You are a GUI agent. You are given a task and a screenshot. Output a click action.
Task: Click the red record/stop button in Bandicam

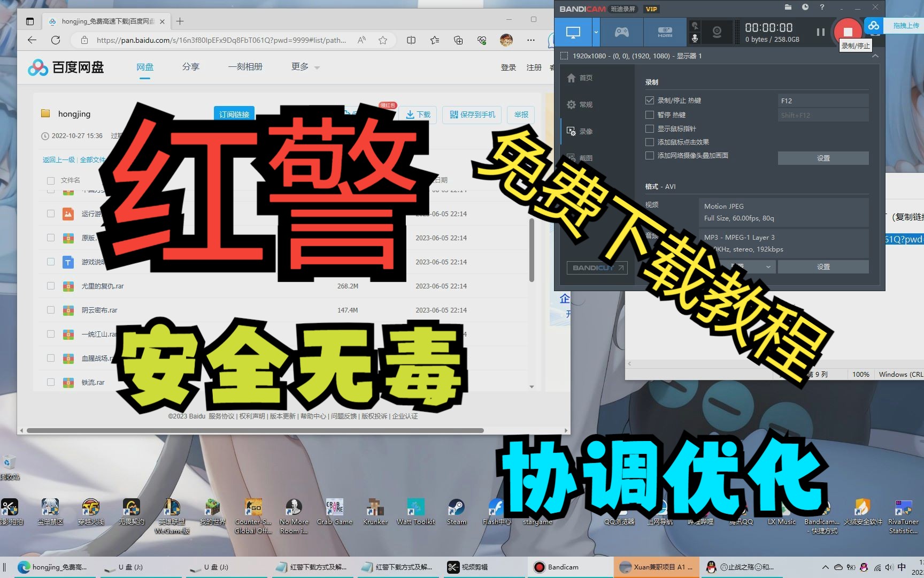[x=848, y=32]
